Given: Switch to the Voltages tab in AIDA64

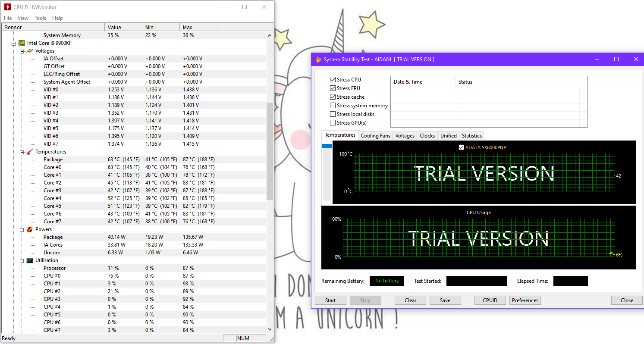Looking at the screenshot, I should (x=405, y=136).
